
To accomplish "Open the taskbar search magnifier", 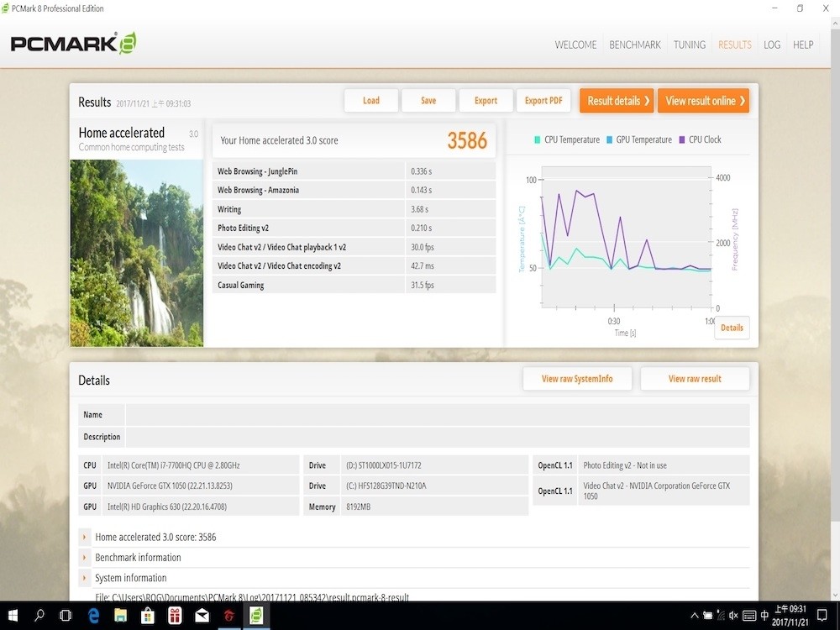I will [39, 616].
